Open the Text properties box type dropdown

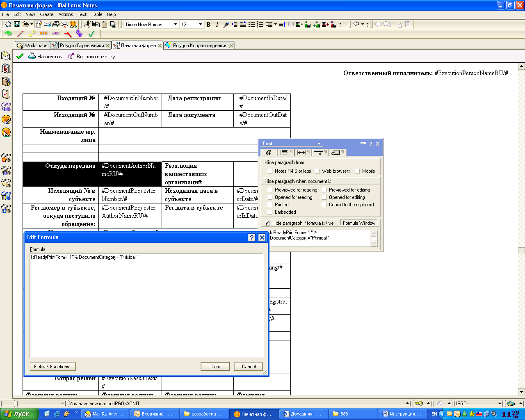point(319,144)
